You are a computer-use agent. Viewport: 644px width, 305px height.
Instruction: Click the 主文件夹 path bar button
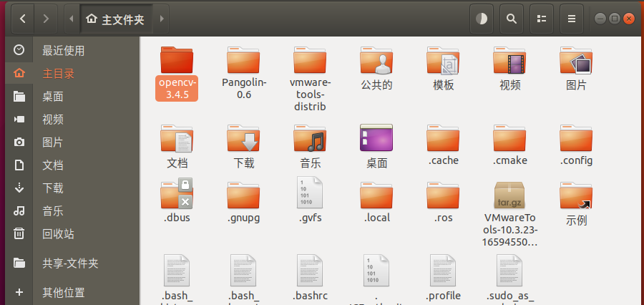(x=116, y=19)
